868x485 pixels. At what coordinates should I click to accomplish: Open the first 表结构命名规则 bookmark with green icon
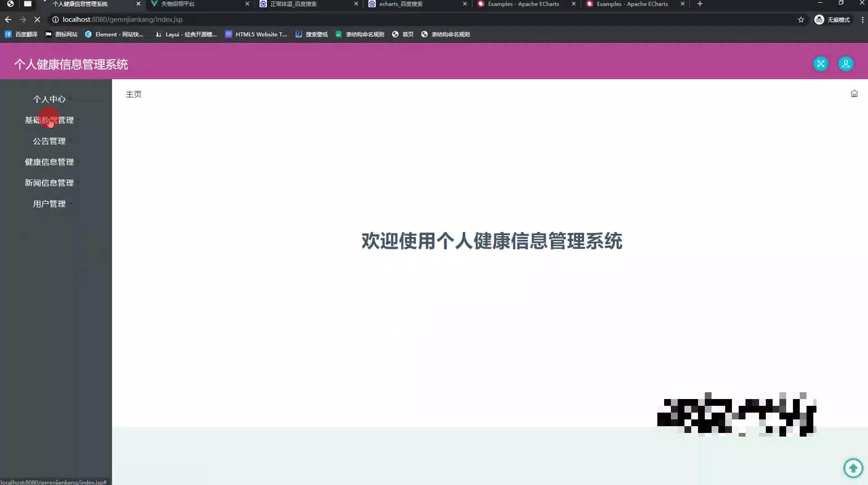[x=360, y=34]
